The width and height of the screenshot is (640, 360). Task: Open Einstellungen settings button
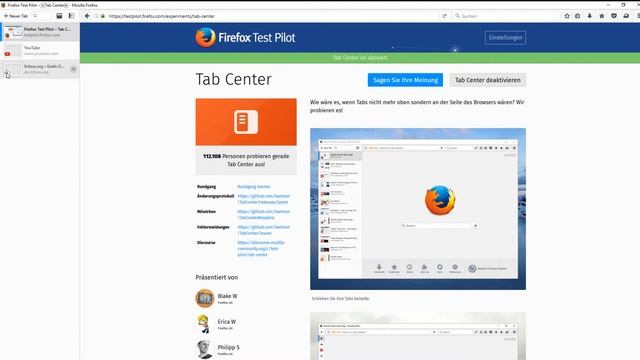tap(505, 38)
